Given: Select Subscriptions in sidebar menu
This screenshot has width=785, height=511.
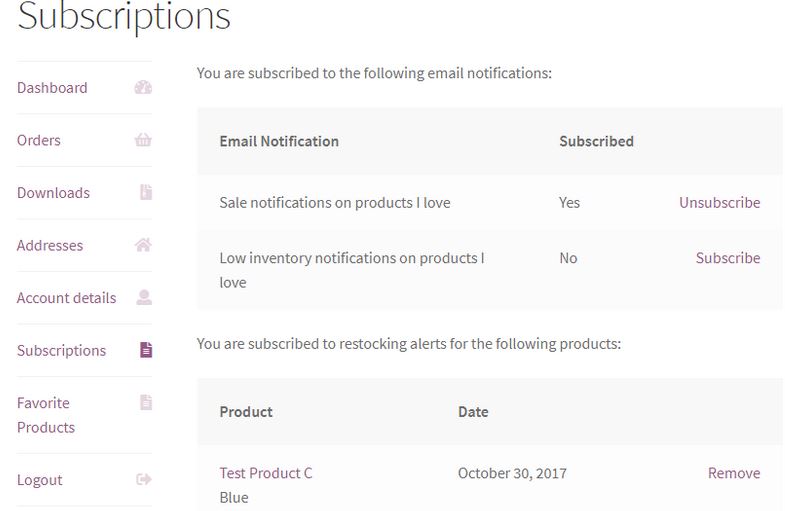Looking at the screenshot, I should 62,350.
